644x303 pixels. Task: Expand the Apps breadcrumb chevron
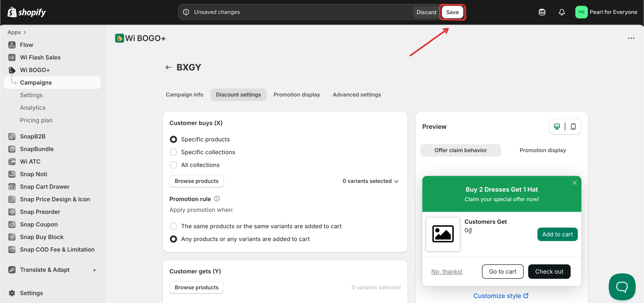point(25,32)
